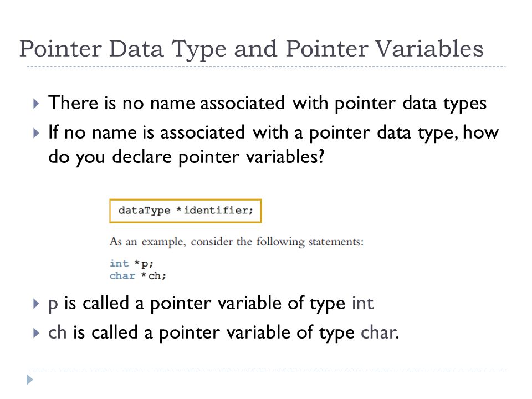
Task: Click the text "There is no name associated"
Action: (167, 103)
